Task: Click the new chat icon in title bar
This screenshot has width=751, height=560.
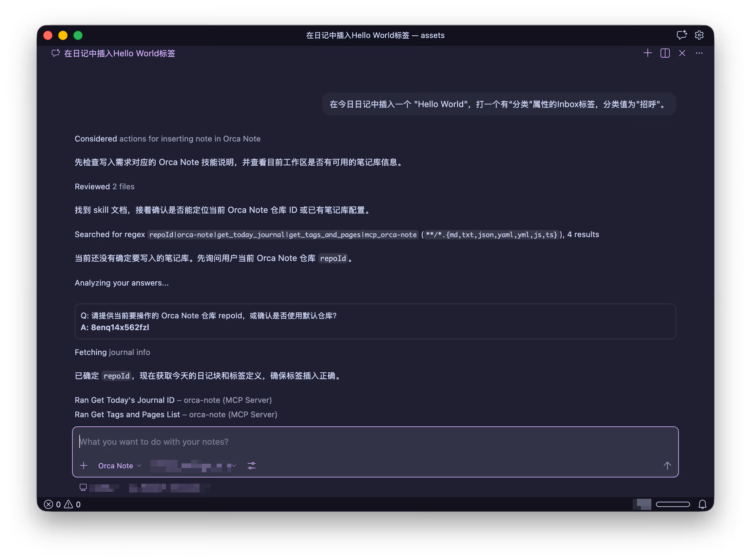Action: pyautogui.click(x=682, y=35)
